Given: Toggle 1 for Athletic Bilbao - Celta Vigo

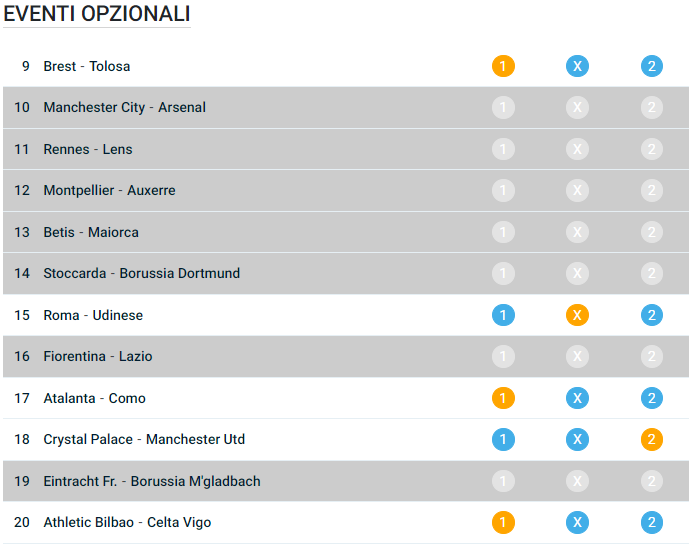Looking at the screenshot, I should [x=503, y=523].
